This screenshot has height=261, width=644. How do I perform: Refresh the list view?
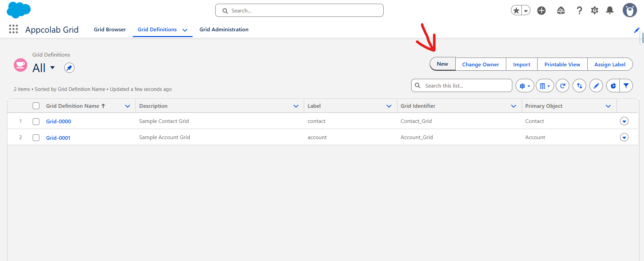(562, 86)
